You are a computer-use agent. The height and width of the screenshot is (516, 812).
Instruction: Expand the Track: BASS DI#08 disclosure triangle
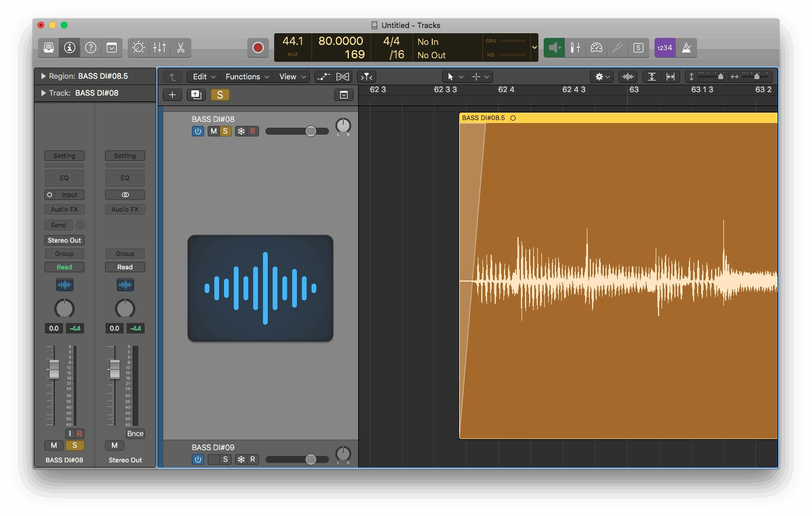click(x=43, y=93)
